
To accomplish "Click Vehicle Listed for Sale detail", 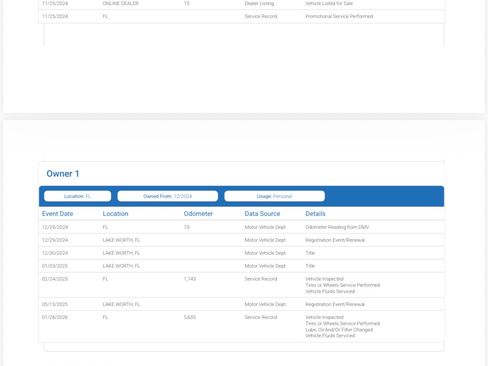I will tap(329, 3).
